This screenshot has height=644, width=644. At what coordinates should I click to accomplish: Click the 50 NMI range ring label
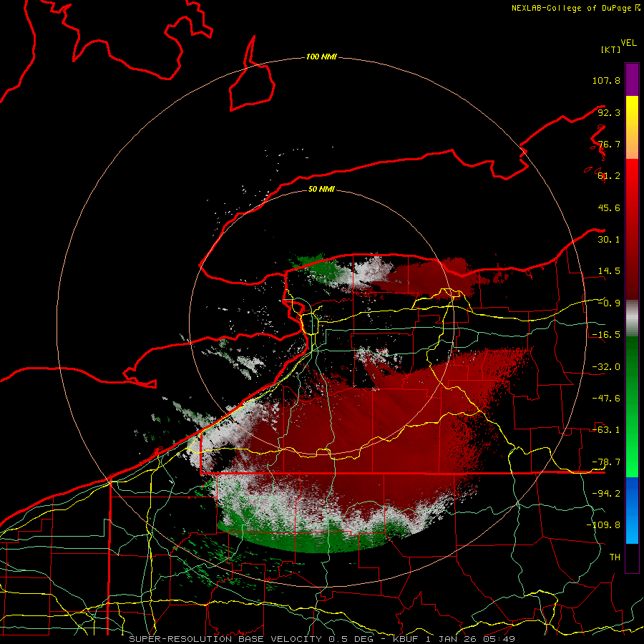[321, 189]
